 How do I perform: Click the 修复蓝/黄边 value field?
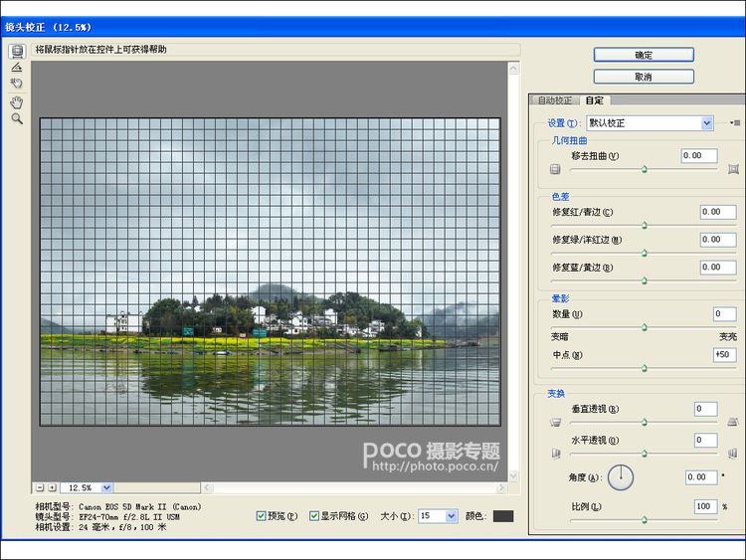[718, 267]
